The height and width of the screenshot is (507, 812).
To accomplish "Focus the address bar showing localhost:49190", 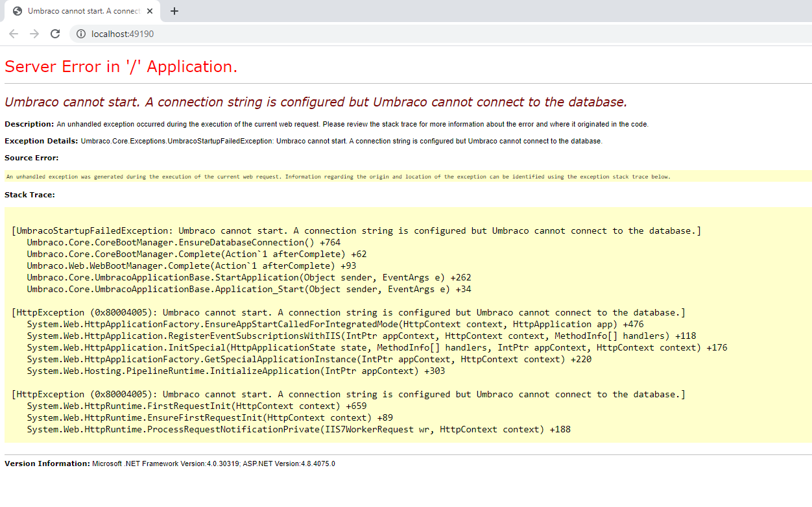I will pos(389,34).
